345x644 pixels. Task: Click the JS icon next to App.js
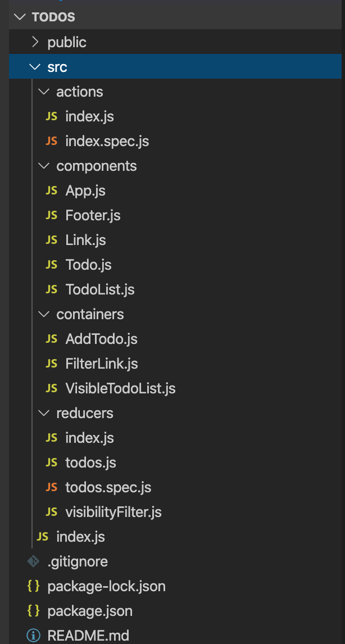click(51, 191)
